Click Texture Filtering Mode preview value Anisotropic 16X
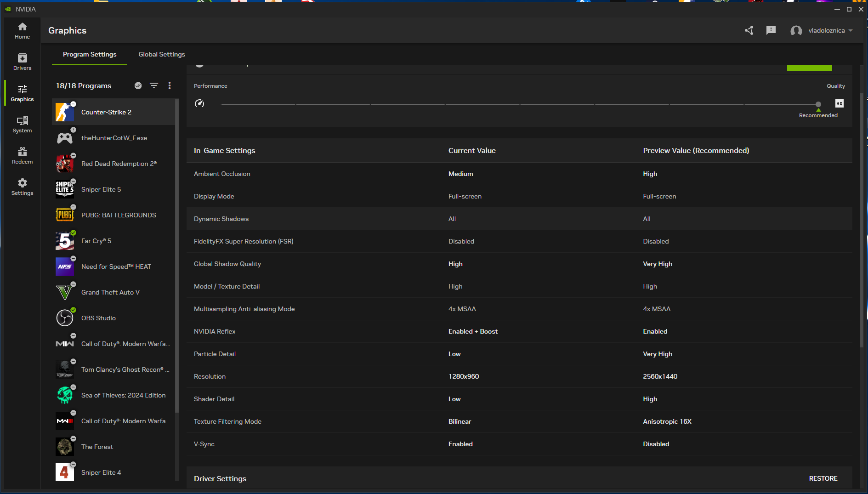The width and height of the screenshot is (868, 494). [667, 421]
